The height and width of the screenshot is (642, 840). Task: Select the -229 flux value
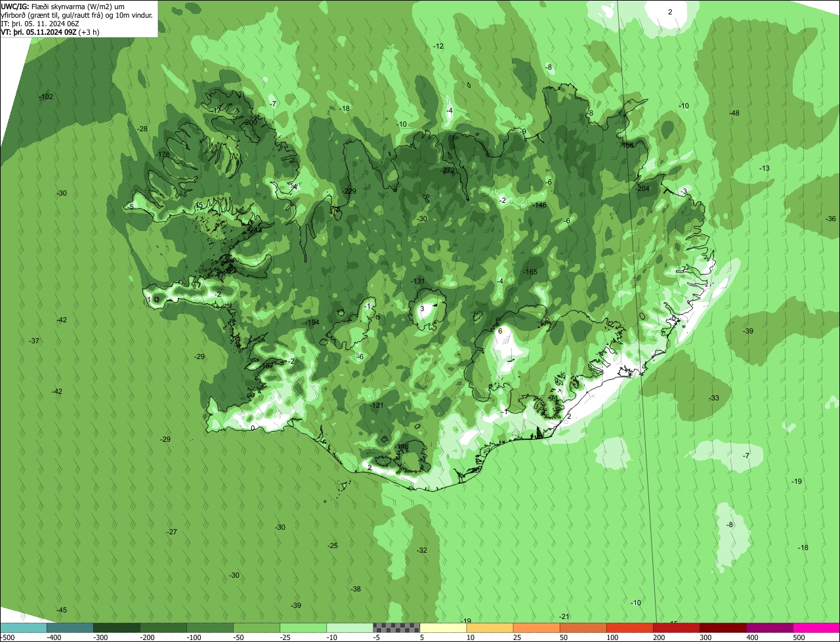coord(350,192)
